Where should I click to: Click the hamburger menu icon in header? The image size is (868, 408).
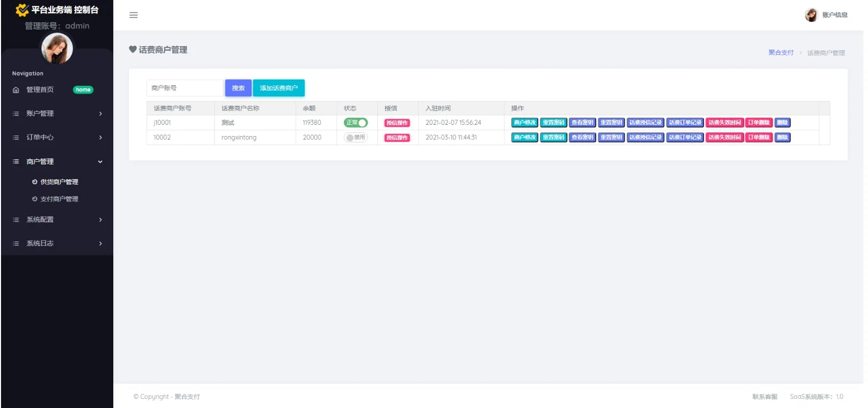(134, 15)
